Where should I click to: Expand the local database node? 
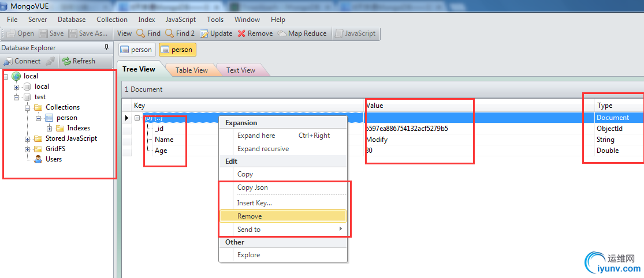click(16, 87)
